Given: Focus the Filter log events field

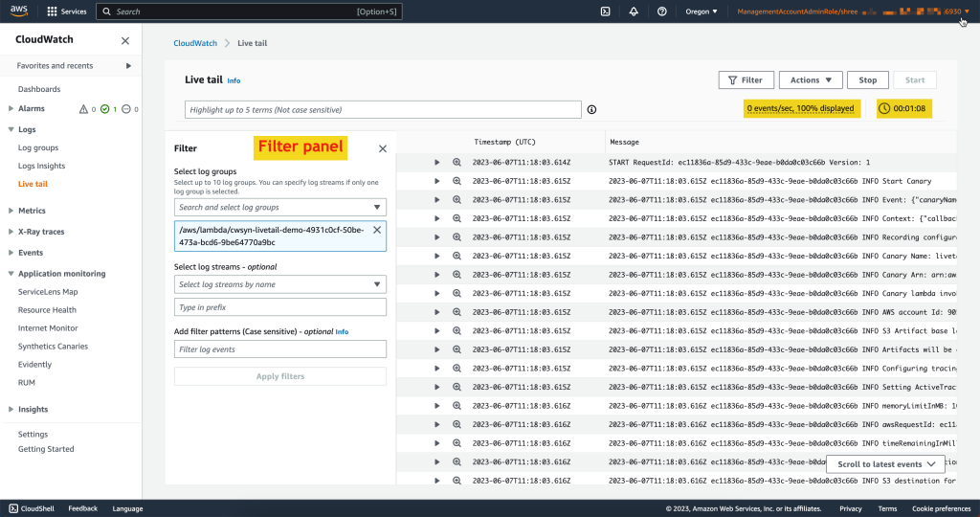Looking at the screenshot, I should click(x=280, y=349).
